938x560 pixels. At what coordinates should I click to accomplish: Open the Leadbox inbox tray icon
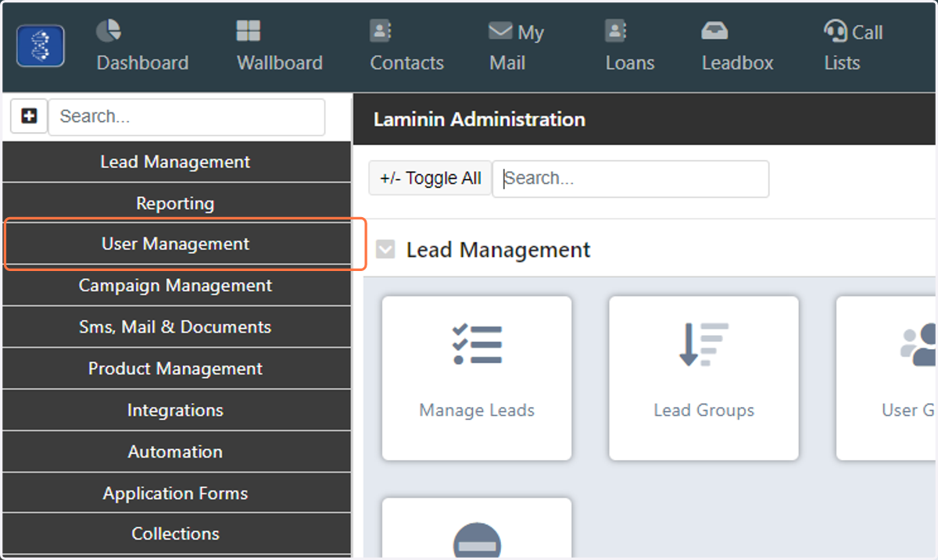(714, 31)
